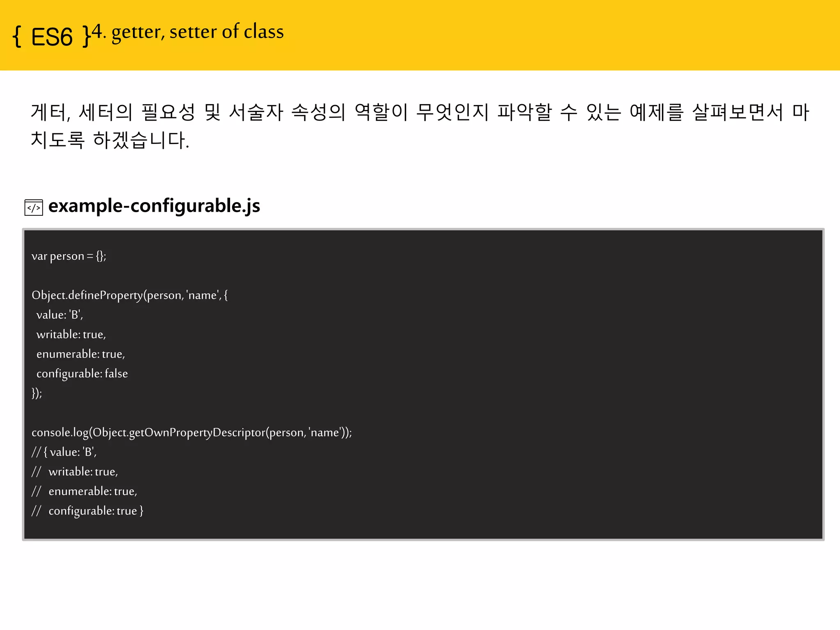Click the { ES6 } logo
Image resolution: width=840 pixels, height=630 pixels.
[52, 37]
